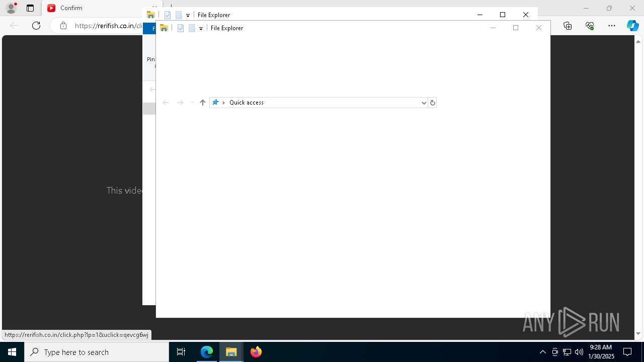This screenshot has width=644, height=362.
Task: Click the New folder icon in front window title bar
Action: pyautogui.click(x=192, y=28)
